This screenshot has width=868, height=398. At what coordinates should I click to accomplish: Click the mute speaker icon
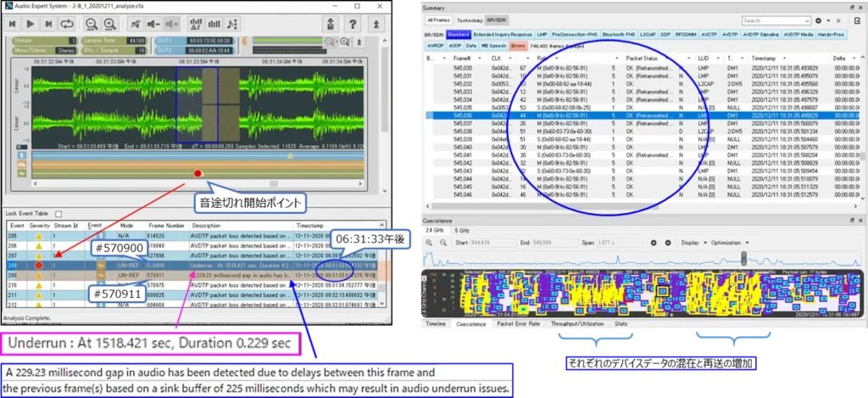[136, 25]
